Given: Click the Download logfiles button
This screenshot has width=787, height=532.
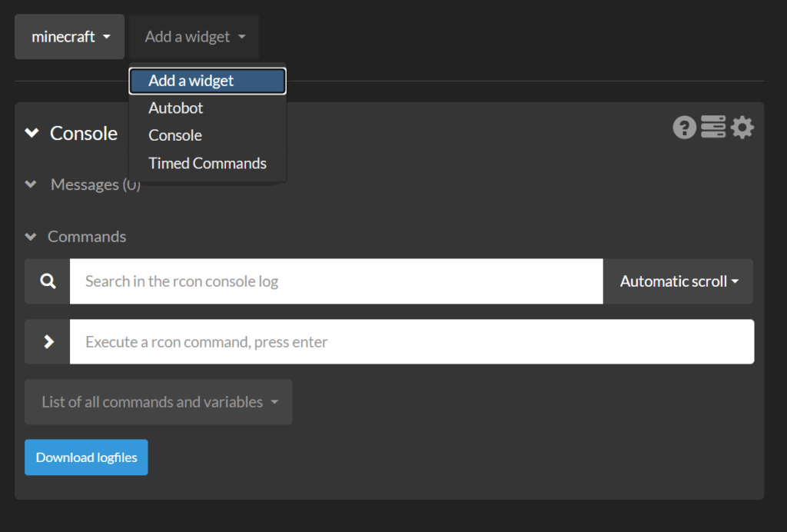Looking at the screenshot, I should click(86, 457).
